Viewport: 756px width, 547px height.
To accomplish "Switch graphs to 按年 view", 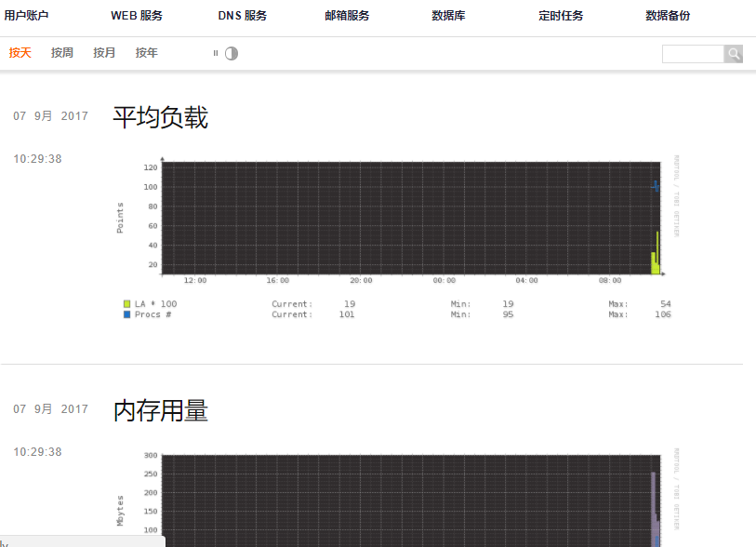I will point(147,53).
